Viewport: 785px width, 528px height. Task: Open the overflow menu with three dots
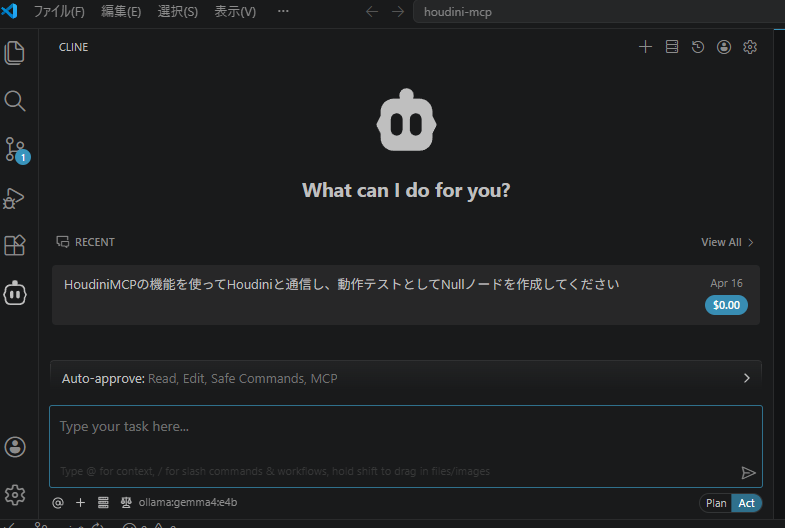pos(283,11)
